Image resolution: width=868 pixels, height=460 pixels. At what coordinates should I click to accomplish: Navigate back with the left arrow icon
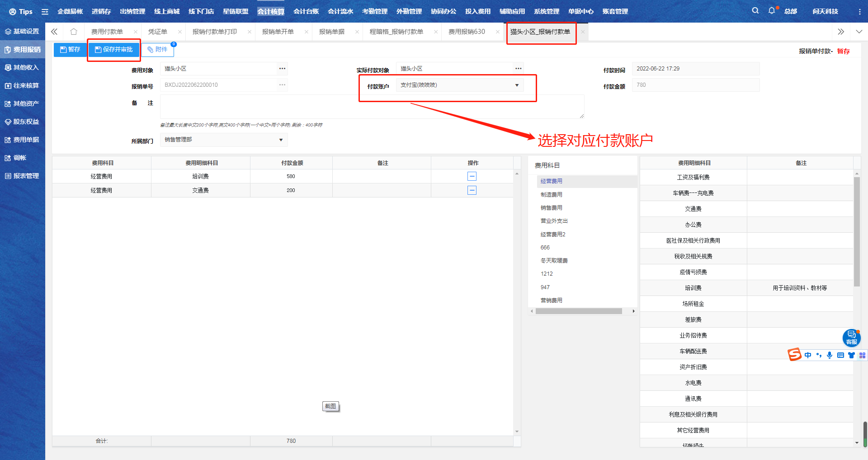tap(54, 32)
